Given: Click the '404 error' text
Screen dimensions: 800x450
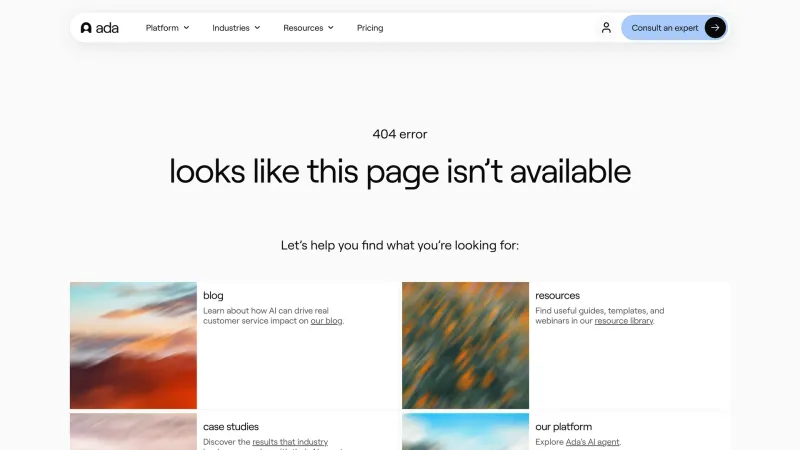Looking at the screenshot, I should (400, 134).
